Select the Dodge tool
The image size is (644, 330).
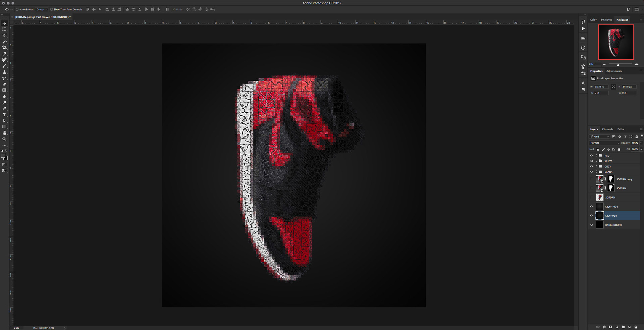coord(5,103)
